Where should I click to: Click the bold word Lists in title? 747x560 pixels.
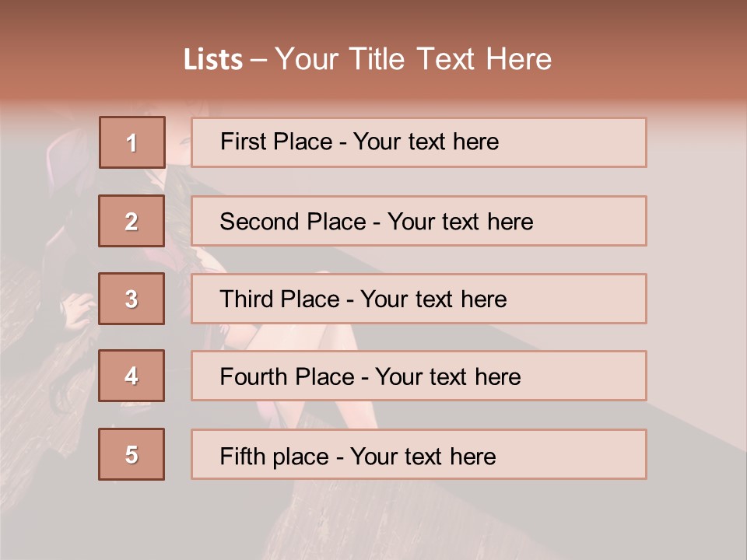point(213,60)
